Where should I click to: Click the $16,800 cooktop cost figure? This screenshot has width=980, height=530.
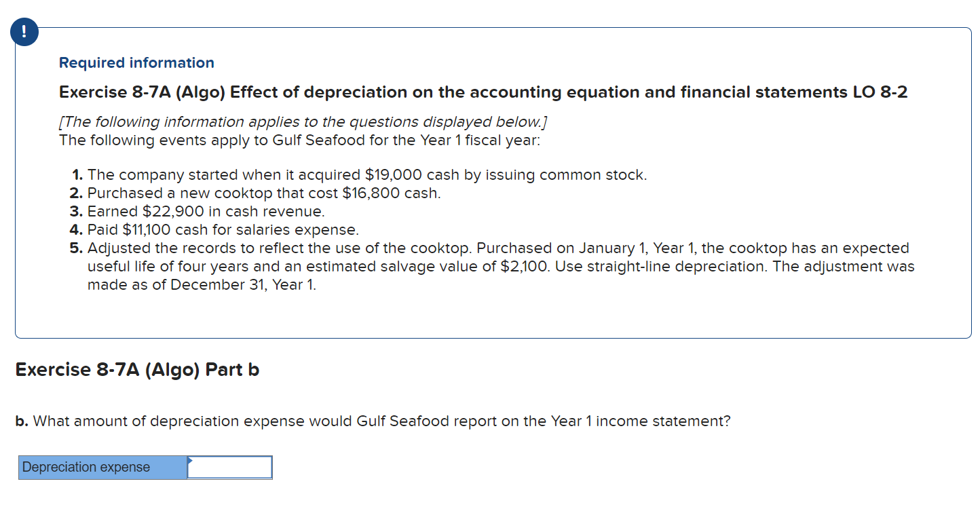tap(366, 193)
